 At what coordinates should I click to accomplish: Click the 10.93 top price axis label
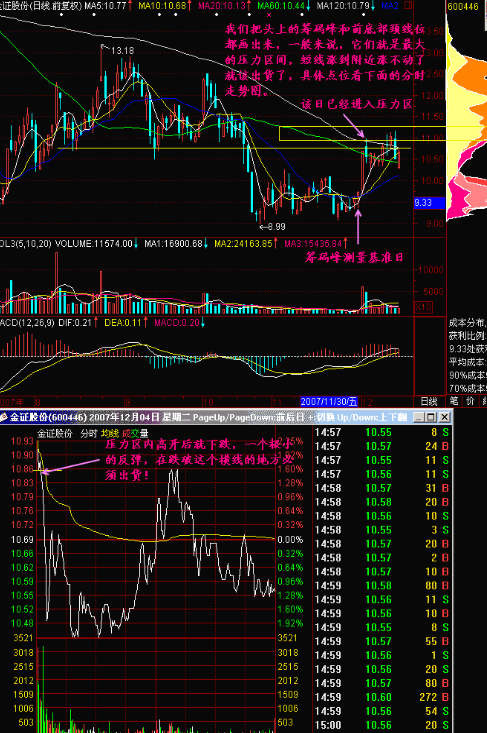22,441
